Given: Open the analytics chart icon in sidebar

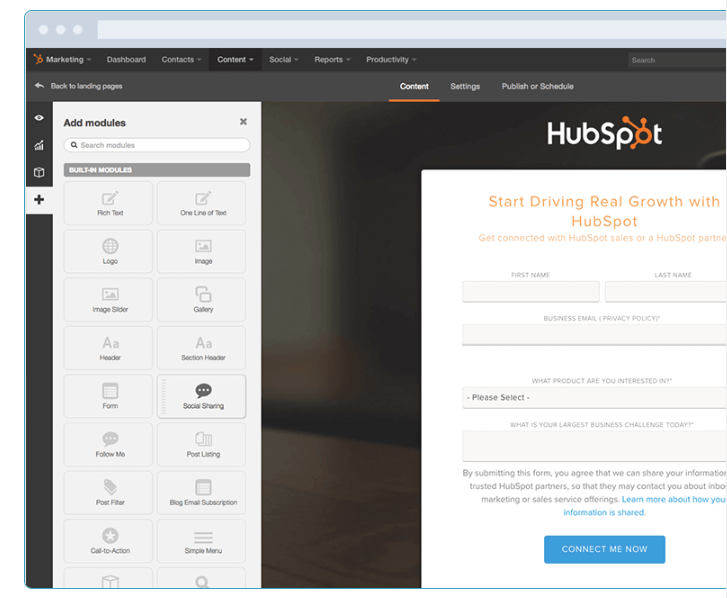Looking at the screenshot, I should coord(39,146).
